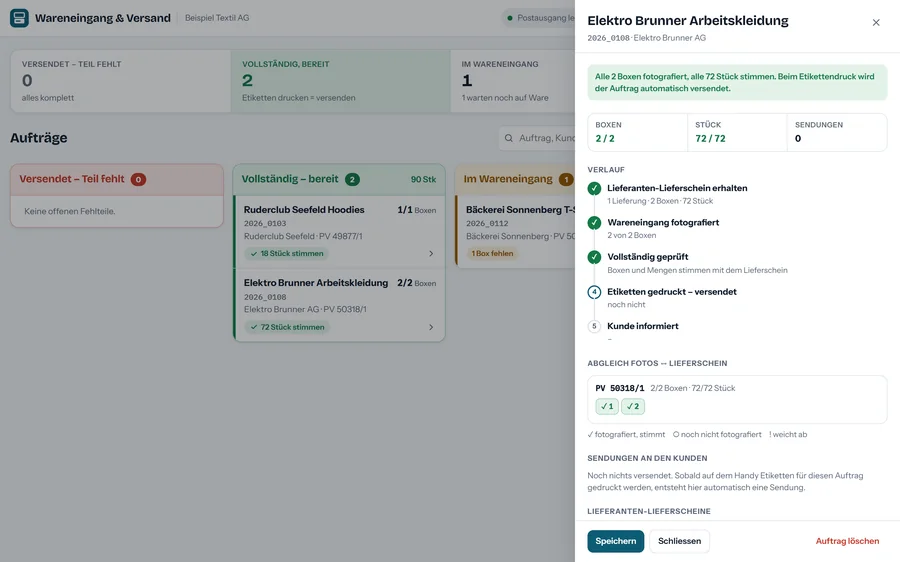Open chevron on Elektro Brunner Arbeitskleidung card

click(x=431, y=327)
